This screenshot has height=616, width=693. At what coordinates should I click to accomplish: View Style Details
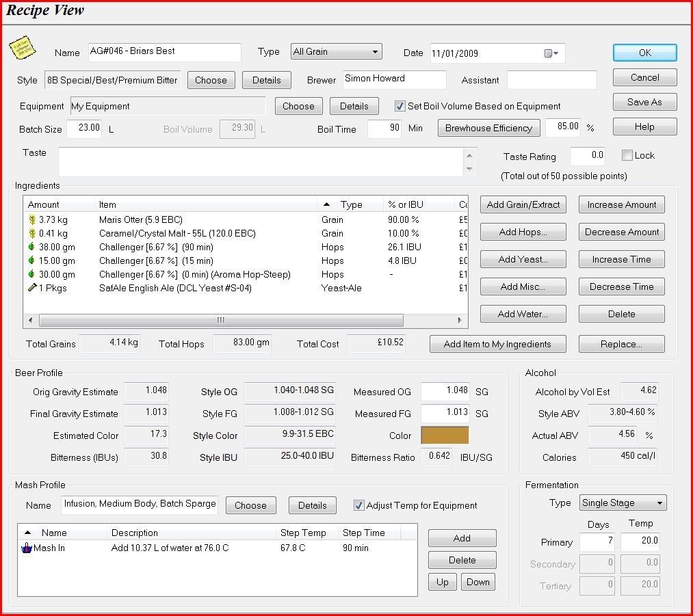coord(267,80)
